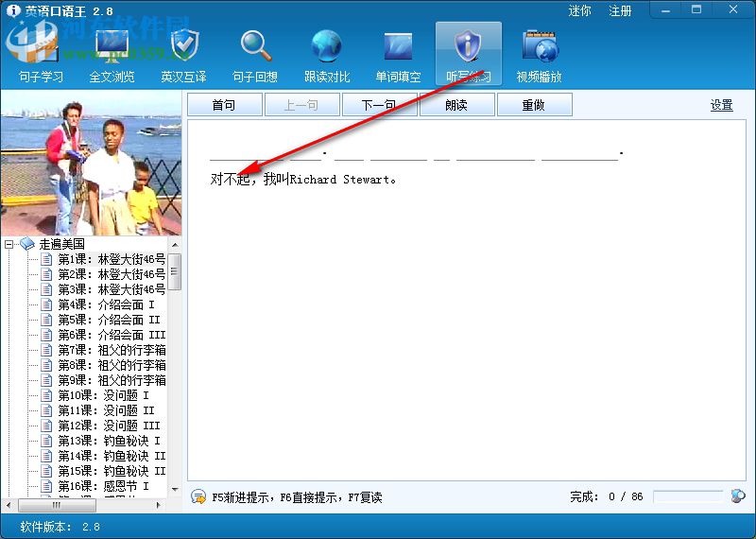Select lesson 第6课: 介绍会面 III
Screen dimensions: 756x539
point(112,335)
